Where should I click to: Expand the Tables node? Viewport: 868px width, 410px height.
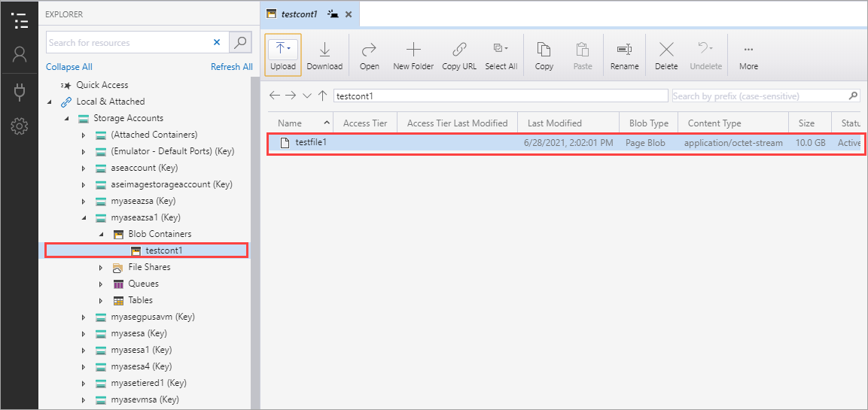[x=101, y=300]
